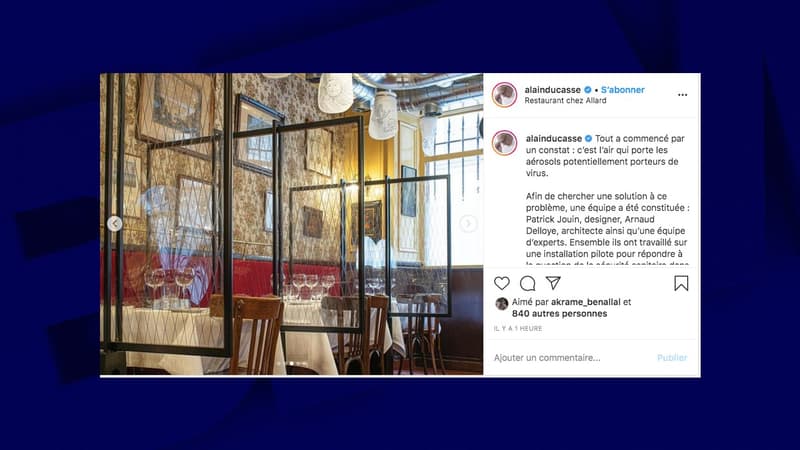This screenshot has width=800, height=450.
Task: Open alainducasse username in caption
Action: point(554,139)
